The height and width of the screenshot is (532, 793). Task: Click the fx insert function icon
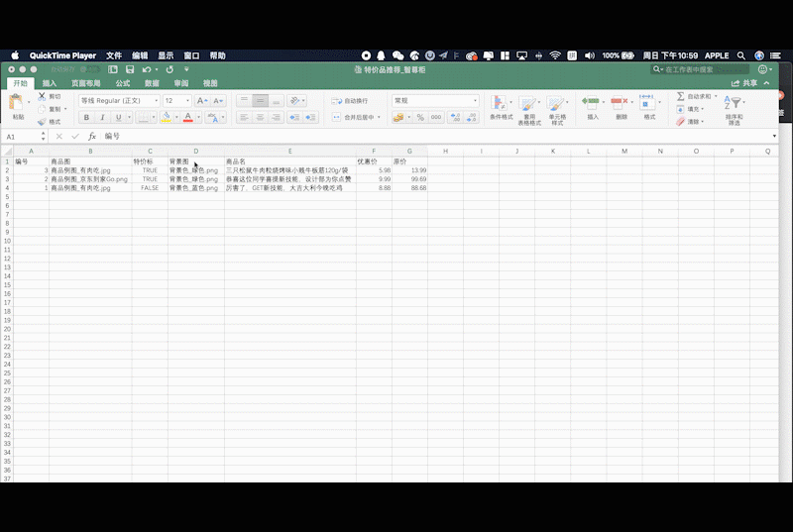coord(92,137)
